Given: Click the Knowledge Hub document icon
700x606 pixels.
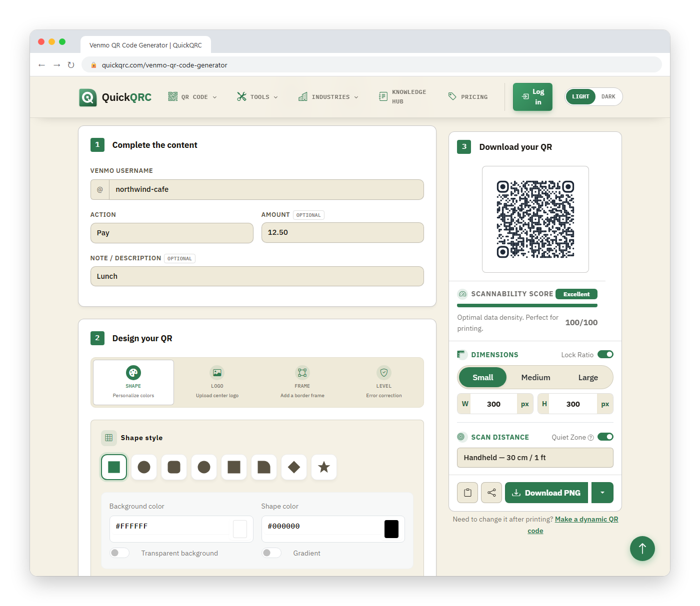Looking at the screenshot, I should point(383,96).
